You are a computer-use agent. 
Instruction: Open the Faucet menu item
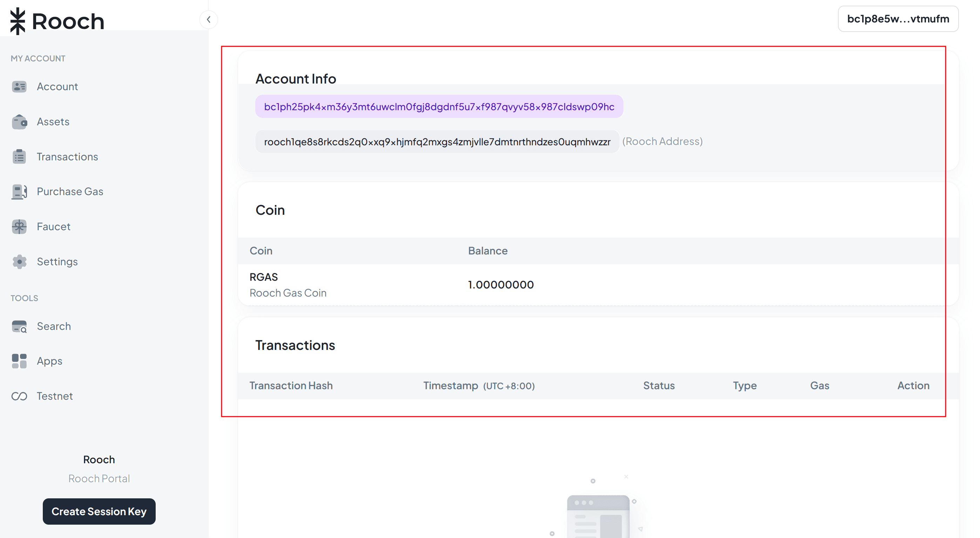(54, 227)
